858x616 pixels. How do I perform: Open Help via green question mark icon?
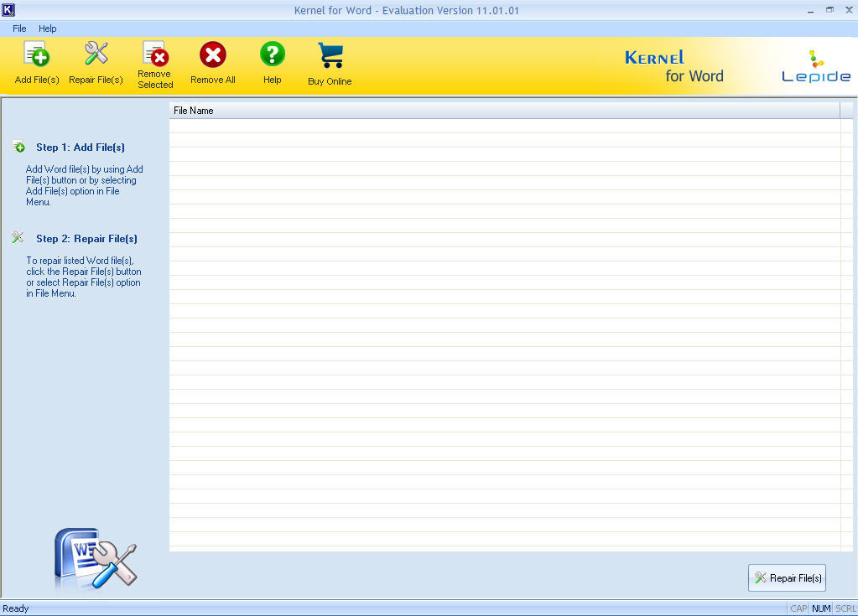(x=273, y=54)
